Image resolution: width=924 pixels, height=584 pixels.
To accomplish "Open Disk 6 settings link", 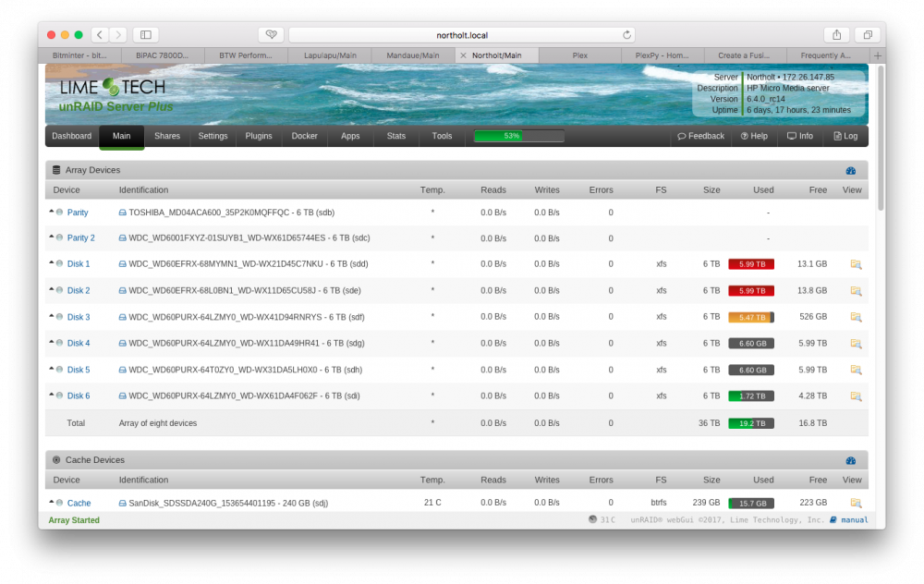I will tap(79, 396).
